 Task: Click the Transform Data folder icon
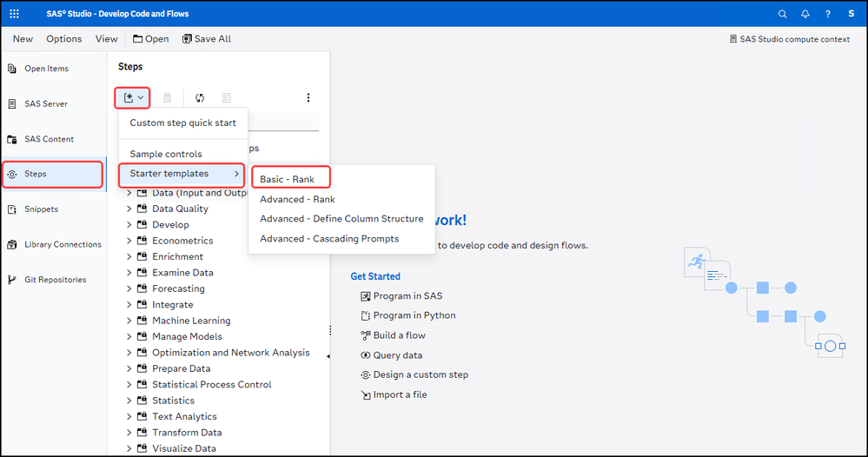142,433
